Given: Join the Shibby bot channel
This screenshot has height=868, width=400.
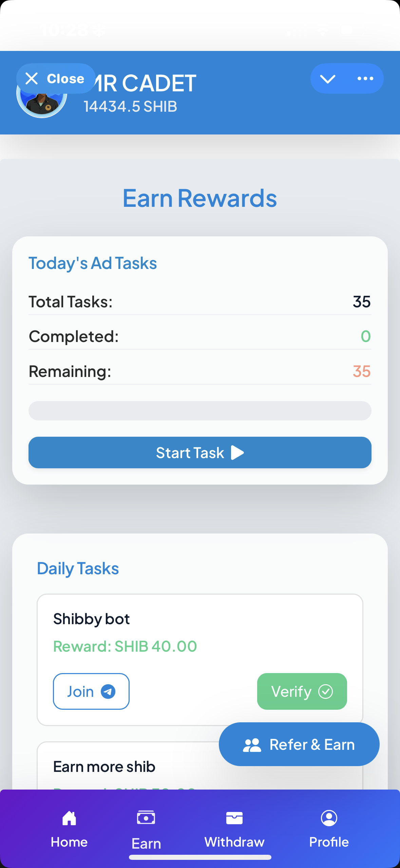Looking at the screenshot, I should tap(91, 691).
